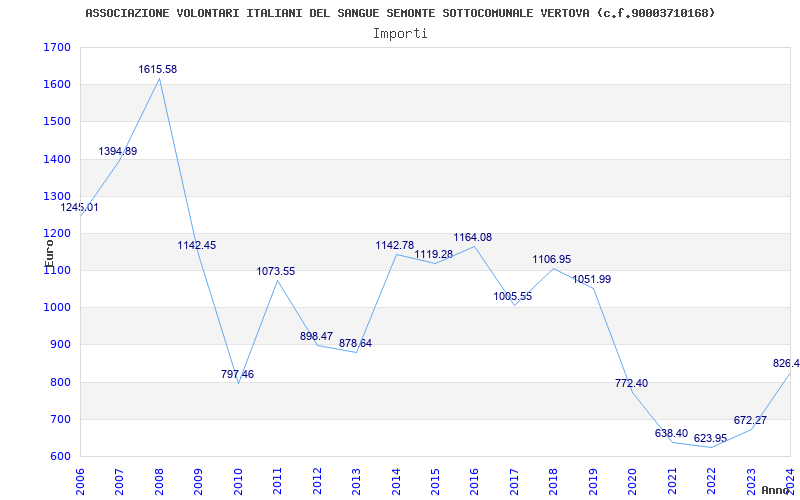Select the 2010 year axis label
This screenshot has width=800, height=500.
point(238,482)
